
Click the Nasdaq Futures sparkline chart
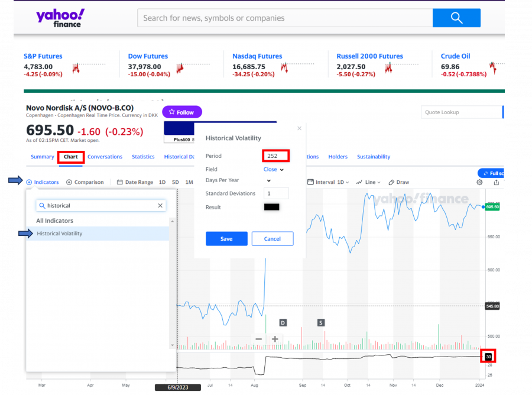[x=297, y=67]
